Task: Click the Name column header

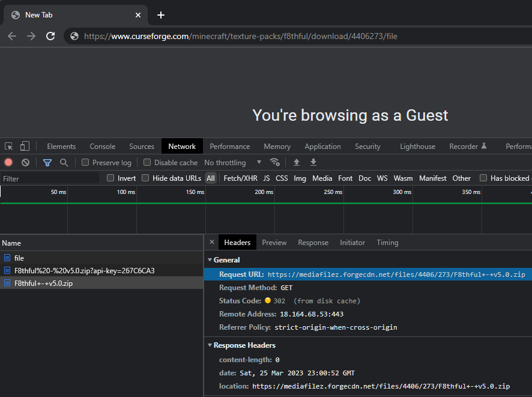Action: pyautogui.click(x=101, y=243)
